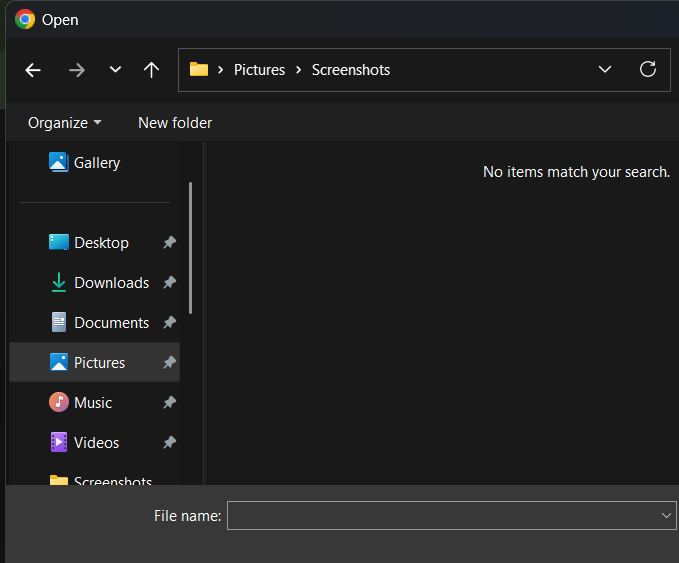The width and height of the screenshot is (679, 563).
Task: Open Videos in the sidebar
Action: (x=94, y=443)
